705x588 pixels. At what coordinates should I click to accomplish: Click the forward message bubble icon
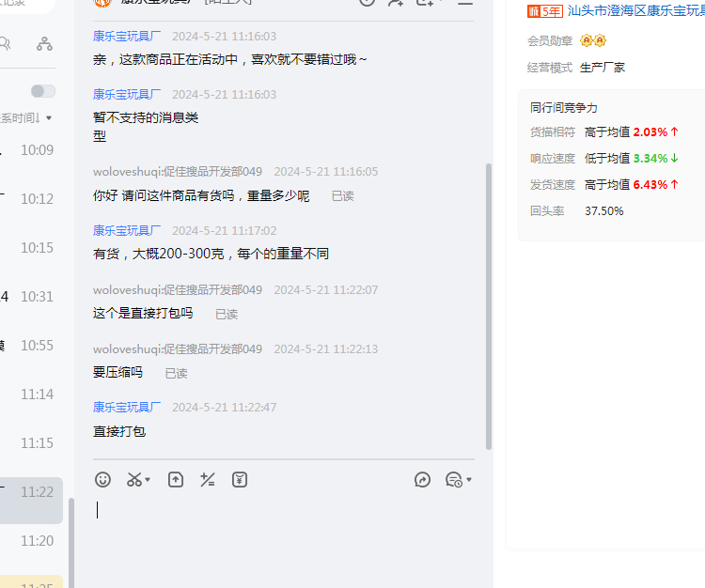tap(422, 480)
